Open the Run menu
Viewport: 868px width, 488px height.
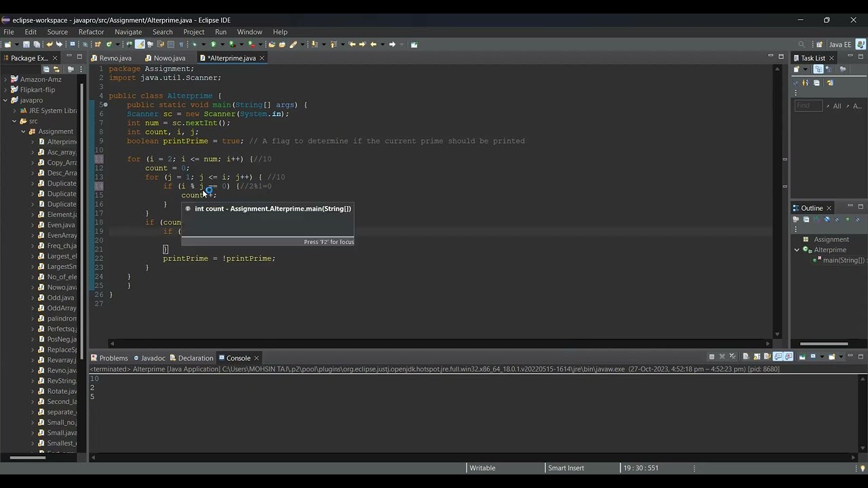(221, 32)
